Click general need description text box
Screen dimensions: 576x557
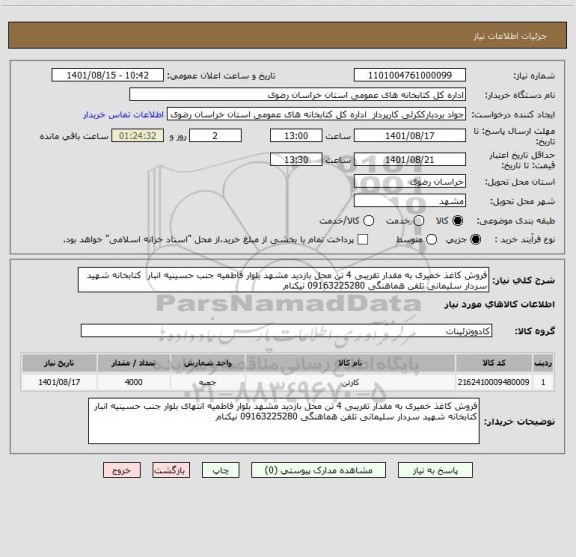(x=284, y=280)
